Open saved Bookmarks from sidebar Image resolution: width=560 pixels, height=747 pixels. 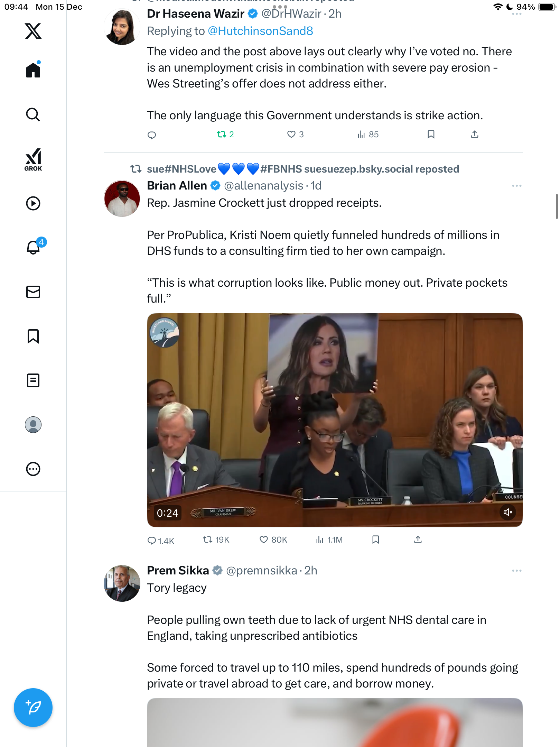[x=33, y=336]
